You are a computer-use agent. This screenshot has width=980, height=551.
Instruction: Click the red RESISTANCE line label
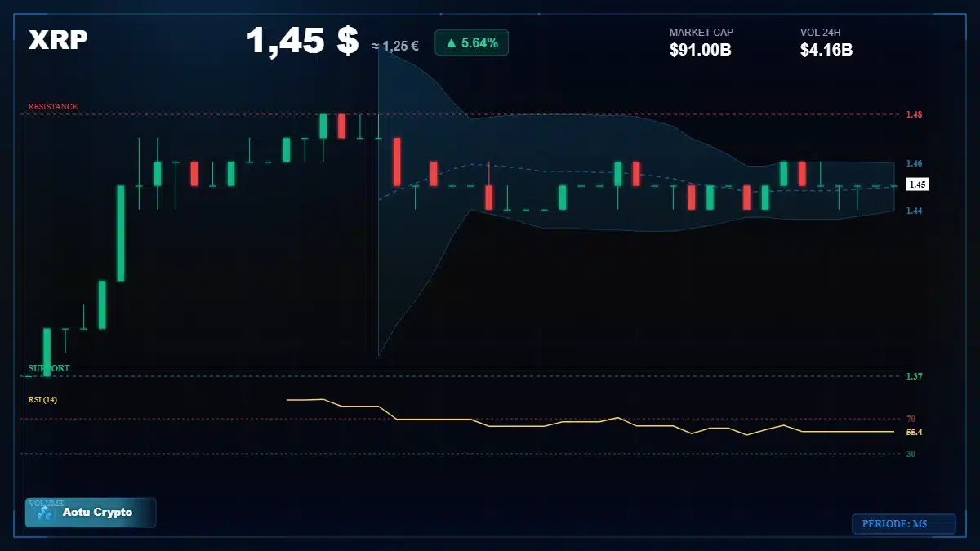click(x=53, y=107)
